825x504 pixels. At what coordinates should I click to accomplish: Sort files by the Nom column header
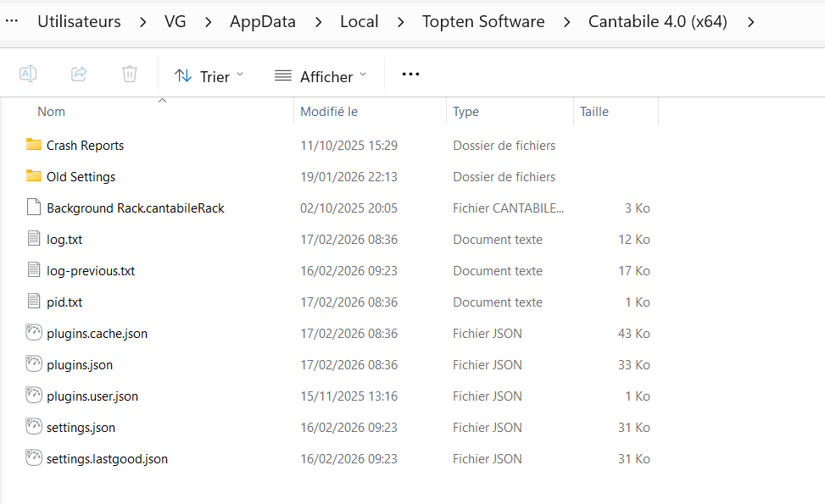tap(52, 112)
